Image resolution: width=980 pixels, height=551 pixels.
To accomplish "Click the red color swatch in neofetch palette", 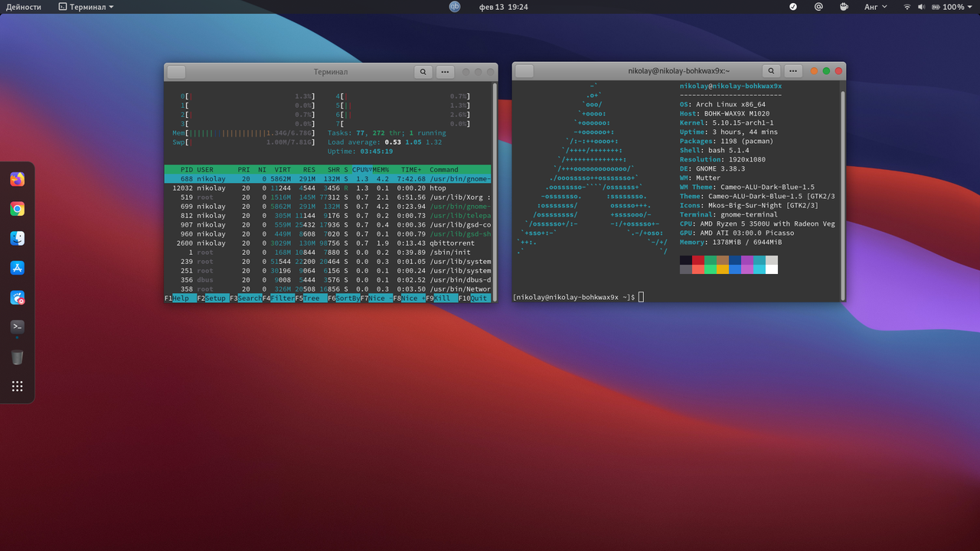I will 697,260.
